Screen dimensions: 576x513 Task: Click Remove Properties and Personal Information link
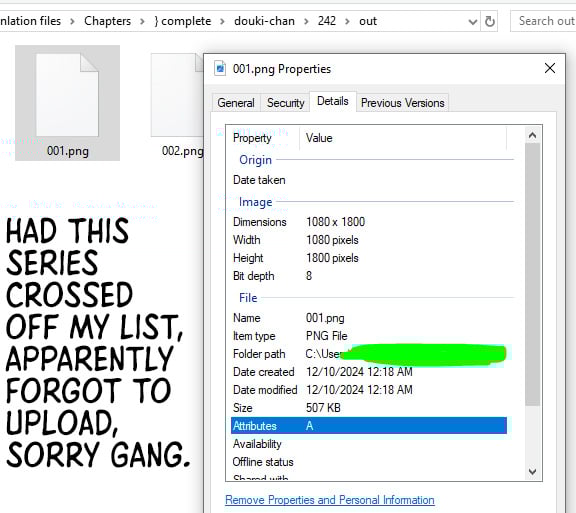point(330,500)
